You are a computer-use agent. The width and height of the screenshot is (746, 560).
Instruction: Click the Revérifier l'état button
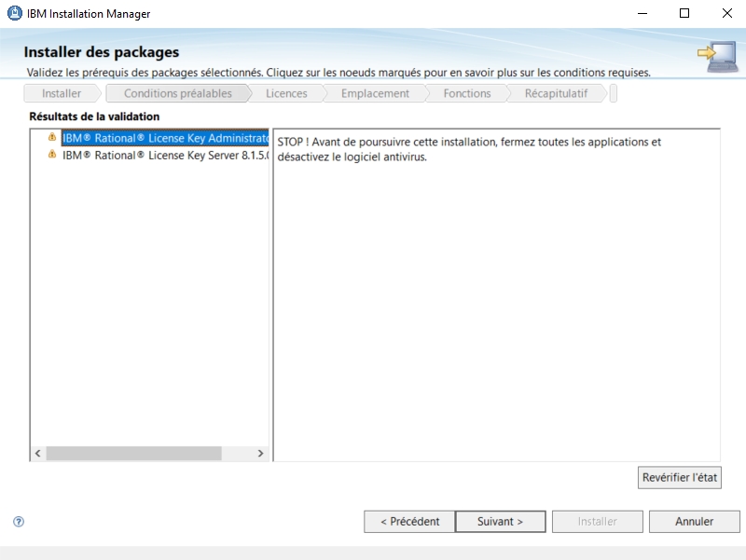(x=680, y=477)
